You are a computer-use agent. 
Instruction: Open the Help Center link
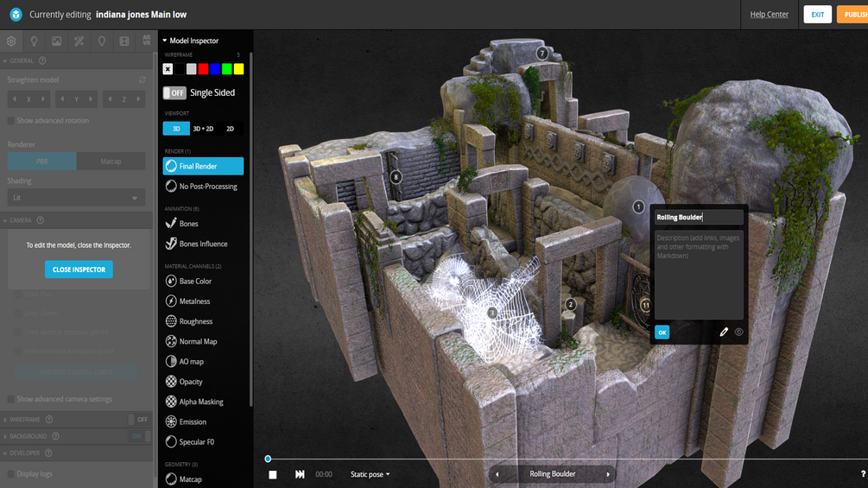point(769,15)
